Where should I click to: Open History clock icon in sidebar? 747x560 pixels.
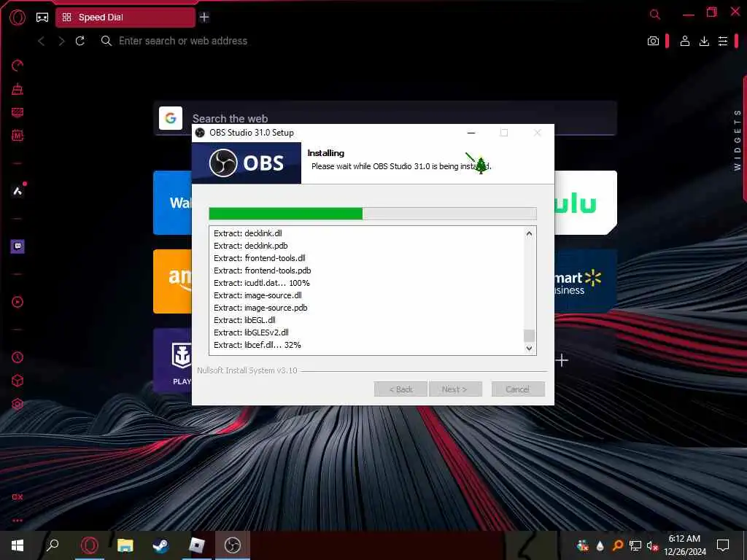pyautogui.click(x=18, y=357)
